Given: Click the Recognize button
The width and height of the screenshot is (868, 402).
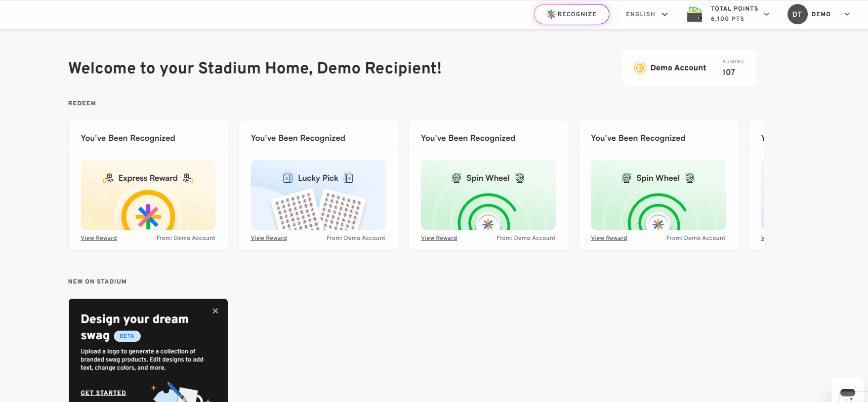Looking at the screenshot, I should tap(571, 14).
